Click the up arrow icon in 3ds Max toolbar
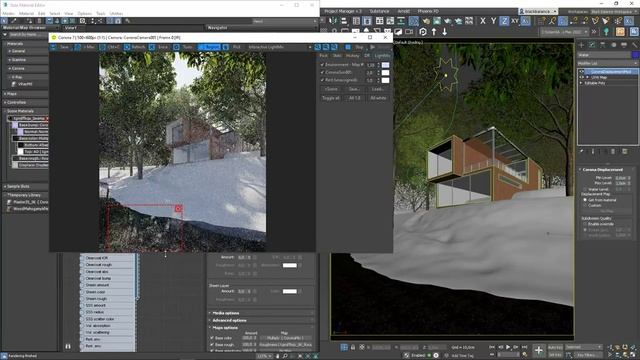The width and height of the screenshot is (640, 360). tap(434, 31)
